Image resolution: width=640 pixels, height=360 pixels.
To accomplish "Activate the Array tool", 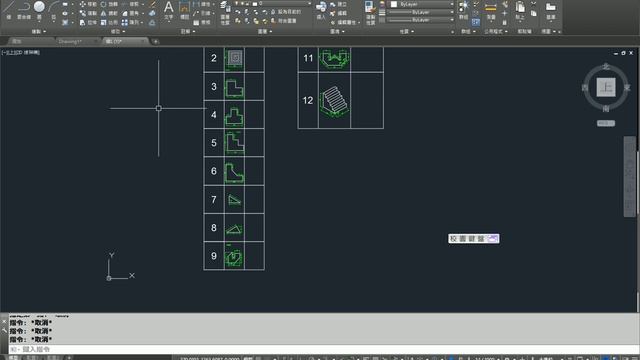I will pyautogui.click(x=131, y=23).
